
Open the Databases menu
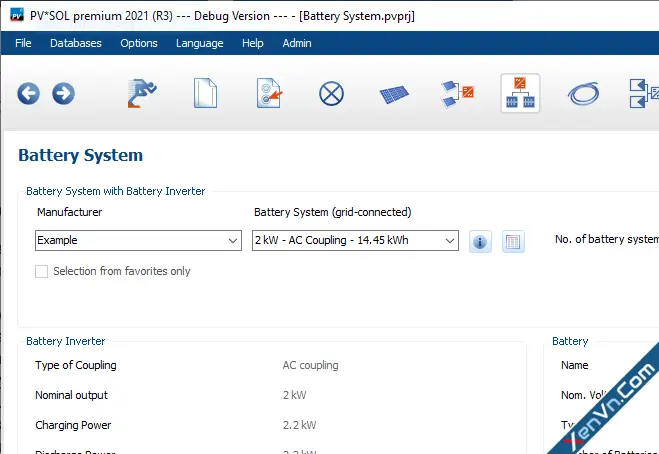[x=76, y=43]
